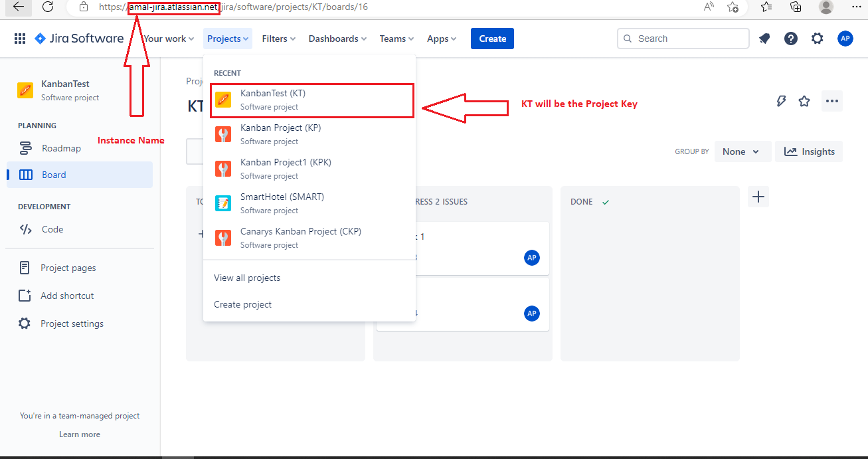
Task: Open the Dashboards dropdown menu
Action: coord(337,39)
